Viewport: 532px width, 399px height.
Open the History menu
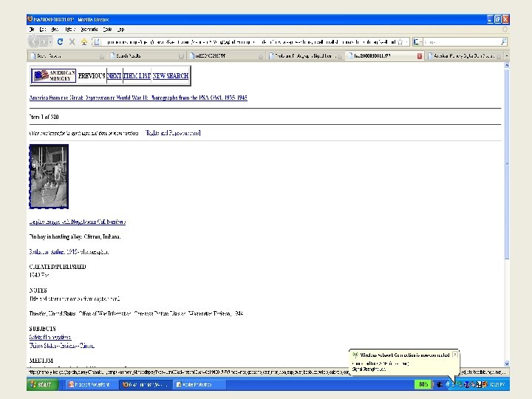pos(70,30)
